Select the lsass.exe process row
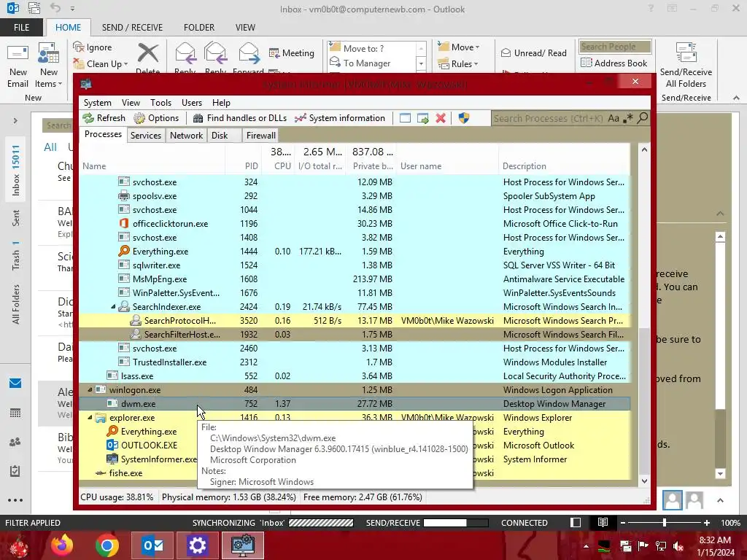 click(x=355, y=376)
